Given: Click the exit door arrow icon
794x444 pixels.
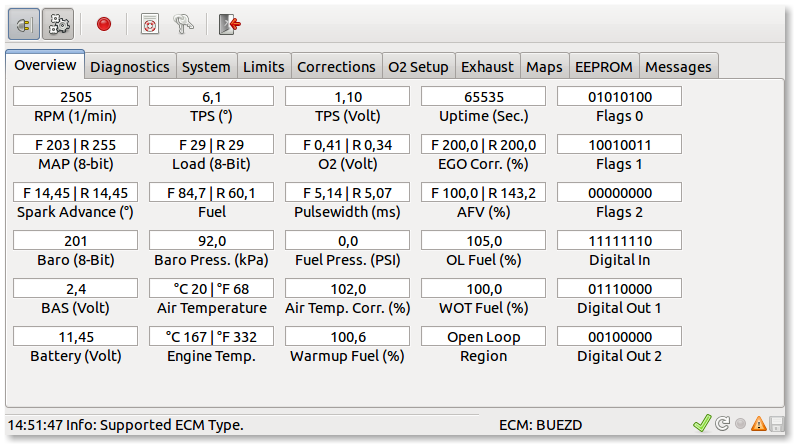Looking at the screenshot, I should (229, 24).
